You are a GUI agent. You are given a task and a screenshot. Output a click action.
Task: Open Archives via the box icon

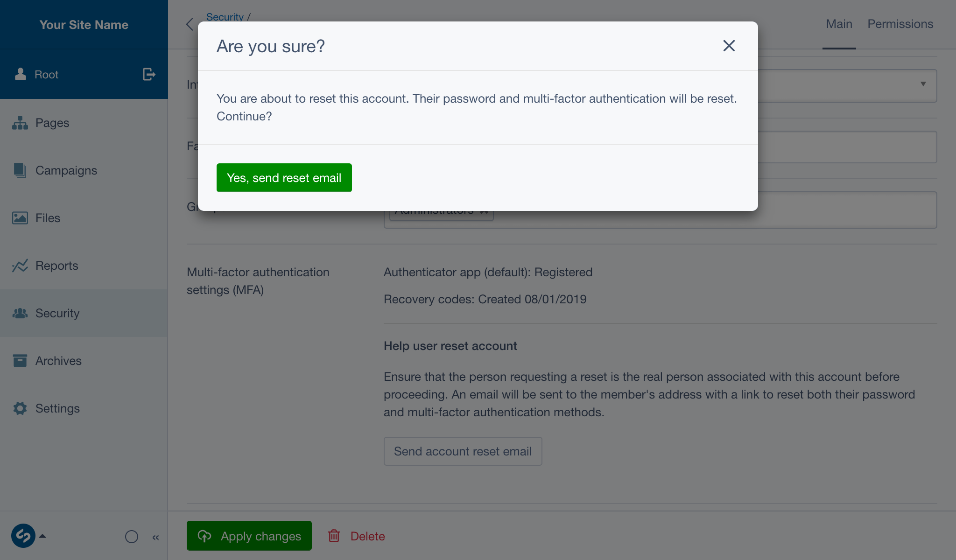(x=20, y=360)
